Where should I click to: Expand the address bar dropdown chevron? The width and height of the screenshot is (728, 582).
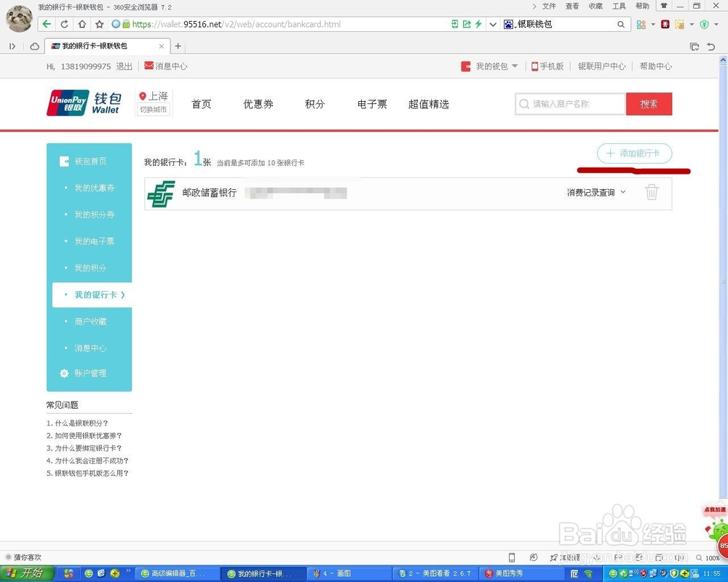tap(493, 24)
